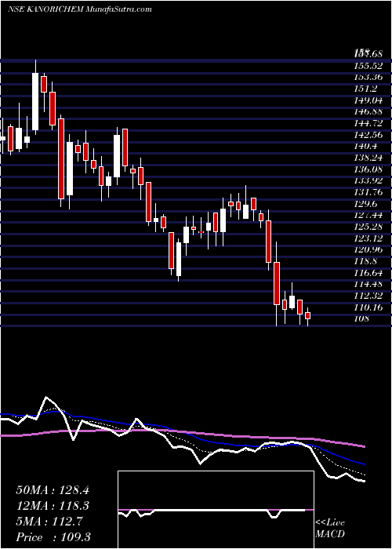
Task: Pick the 120.96 price level
Action: (x=368, y=250)
